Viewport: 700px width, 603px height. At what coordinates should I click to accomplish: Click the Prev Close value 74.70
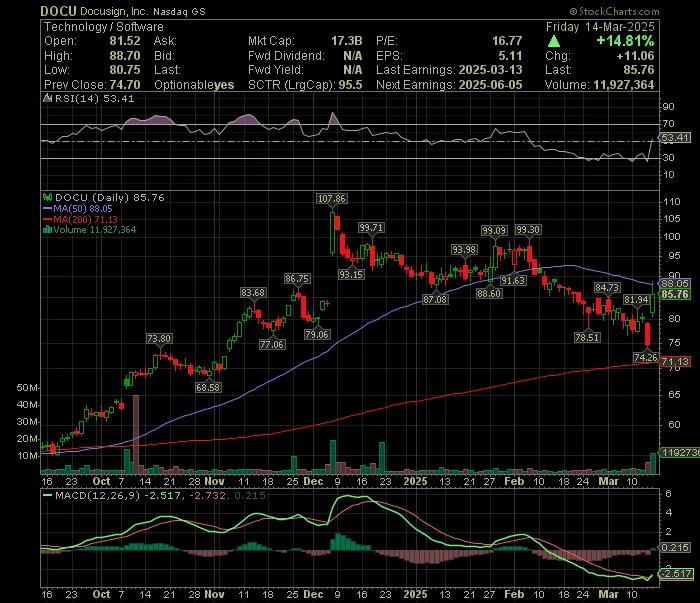tap(125, 85)
